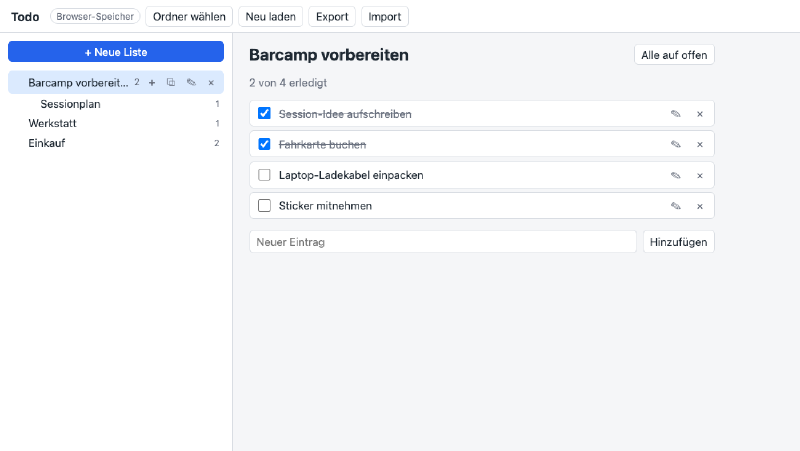This screenshot has height=451, width=800.
Task: Click the Import button
Action: [x=385, y=16]
